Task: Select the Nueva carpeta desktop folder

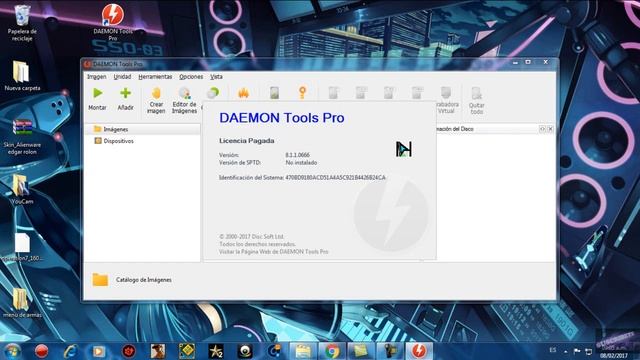Action: tap(22, 76)
